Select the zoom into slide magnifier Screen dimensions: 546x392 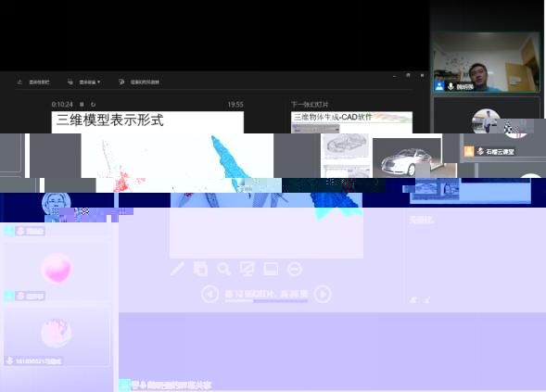coord(224,269)
